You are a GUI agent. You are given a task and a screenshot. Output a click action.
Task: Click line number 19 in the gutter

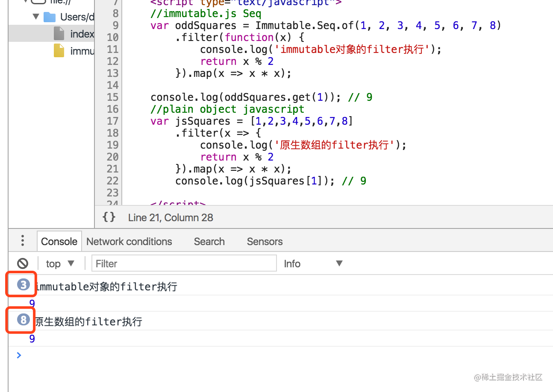[x=112, y=145]
